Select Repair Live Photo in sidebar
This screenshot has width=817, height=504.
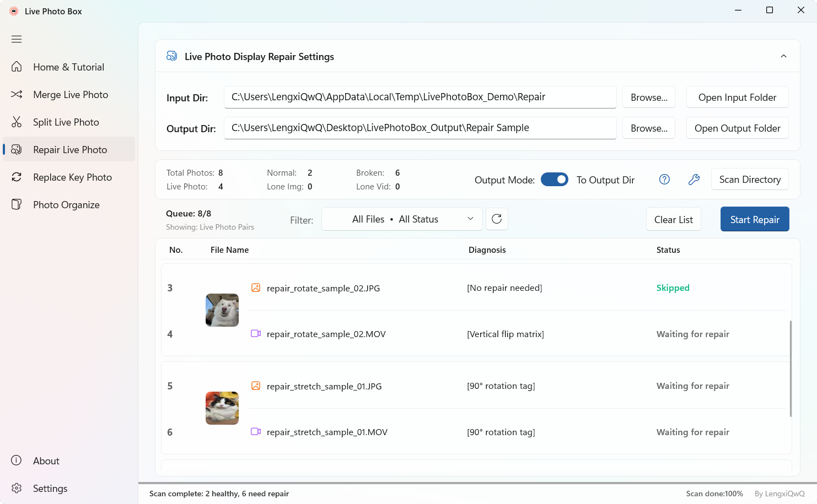point(69,149)
